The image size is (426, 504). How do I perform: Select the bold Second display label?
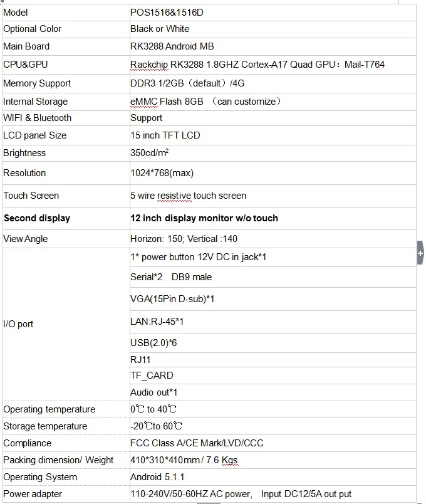pos(37,218)
